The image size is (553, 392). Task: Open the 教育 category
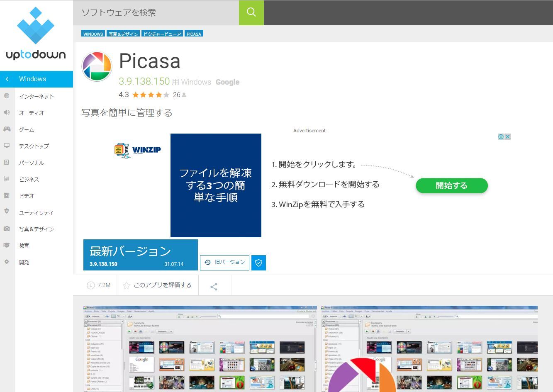(24, 246)
